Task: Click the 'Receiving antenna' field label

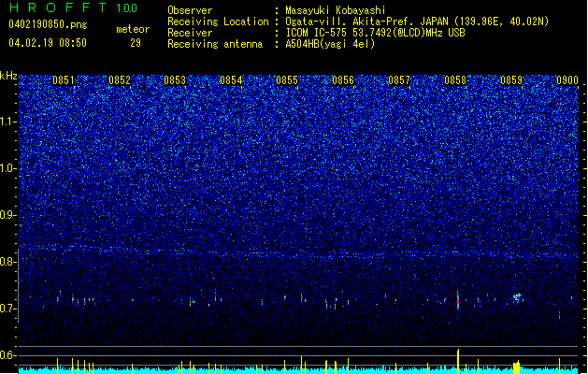Action: (x=215, y=44)
